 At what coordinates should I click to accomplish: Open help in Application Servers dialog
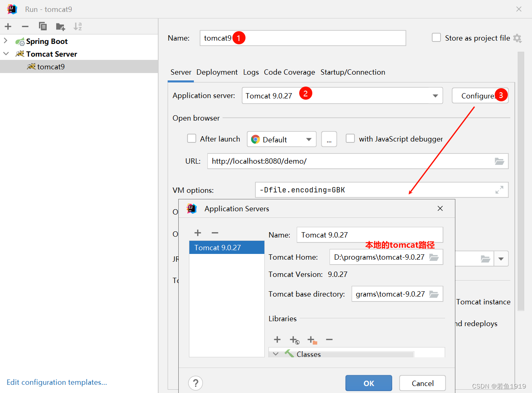click(x=196, y=383)
